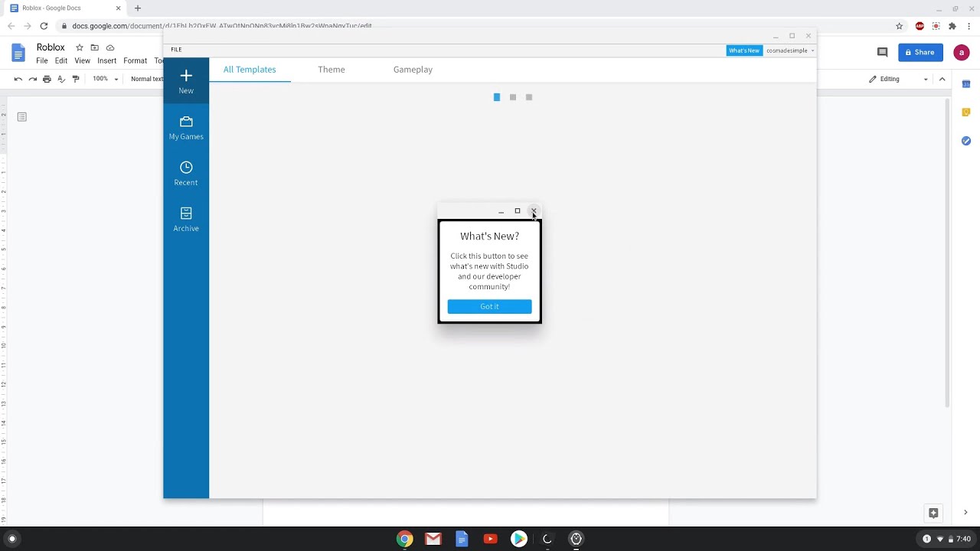Image resolution: width=980 pixels, height=551 pixels.
Task: Open the Docs Insert menu
Action: tap(106, 60)
